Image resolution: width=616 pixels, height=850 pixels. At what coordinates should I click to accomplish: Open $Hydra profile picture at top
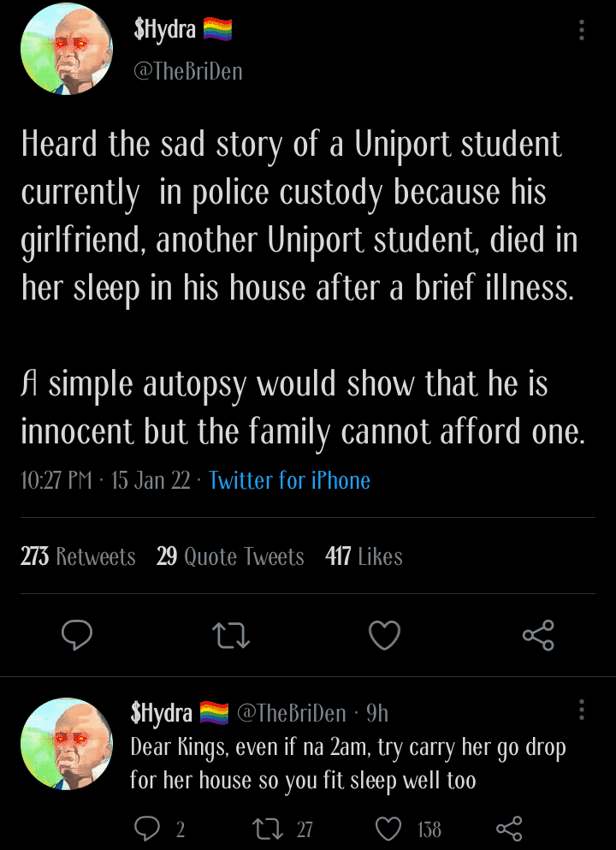coord(66,49)
